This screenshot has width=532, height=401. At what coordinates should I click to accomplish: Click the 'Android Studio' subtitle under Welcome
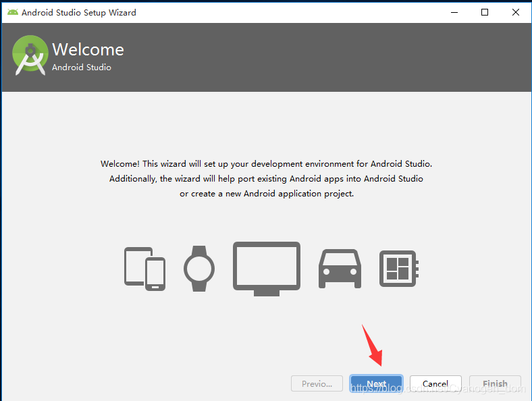82,68
